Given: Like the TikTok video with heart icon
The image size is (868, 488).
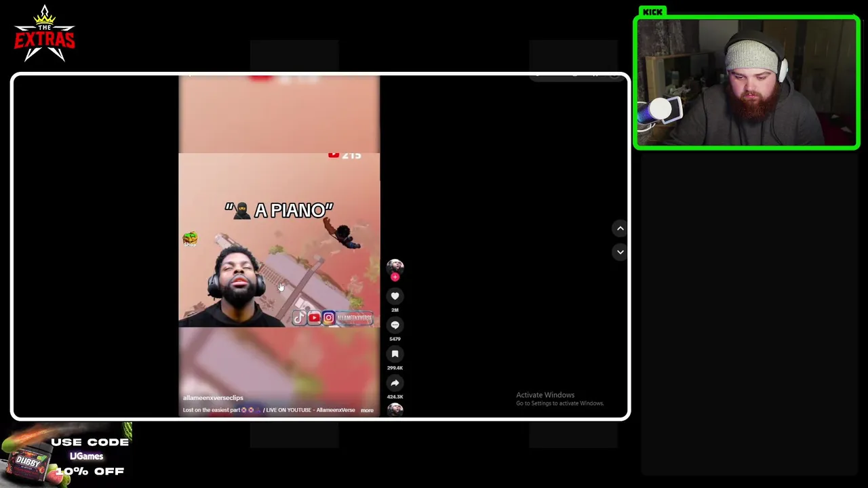Looking at the screenshot, I should (395, 296).
